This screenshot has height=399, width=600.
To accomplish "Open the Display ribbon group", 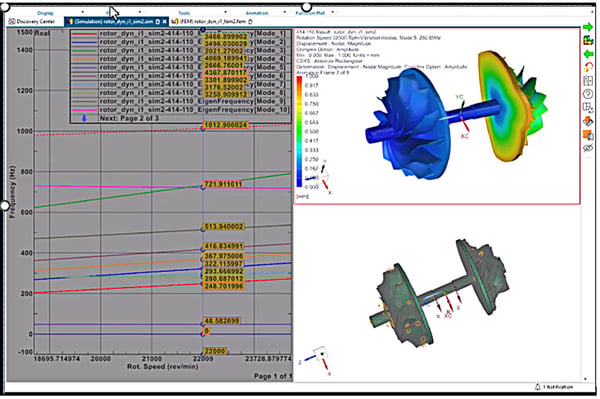I will (46, 13).
